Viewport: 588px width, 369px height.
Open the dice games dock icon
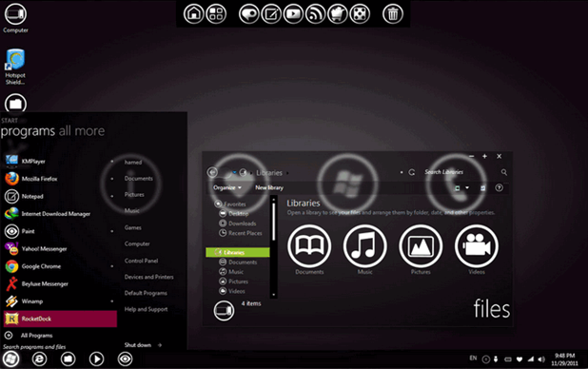click(x=360, y=14)
